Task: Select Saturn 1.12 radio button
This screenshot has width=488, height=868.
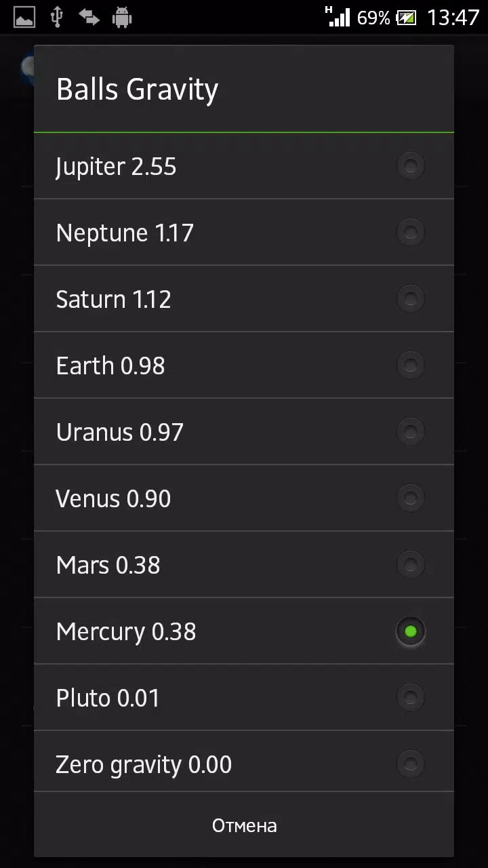Action: click(410, 298)
